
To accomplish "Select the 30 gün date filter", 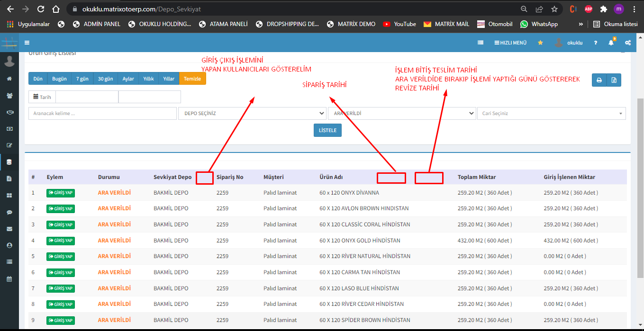I will pyautogui.click(x=105, y=79).
